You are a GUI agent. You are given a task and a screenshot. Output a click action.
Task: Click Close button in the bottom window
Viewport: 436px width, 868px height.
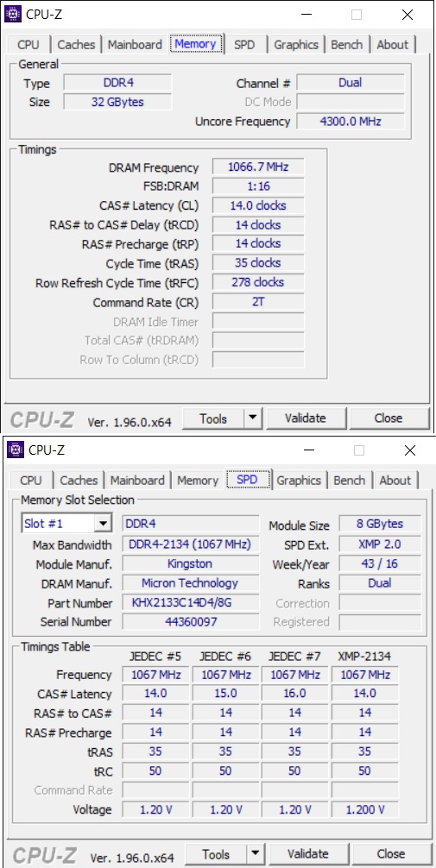pyautogui.click(x=391, y=853)
